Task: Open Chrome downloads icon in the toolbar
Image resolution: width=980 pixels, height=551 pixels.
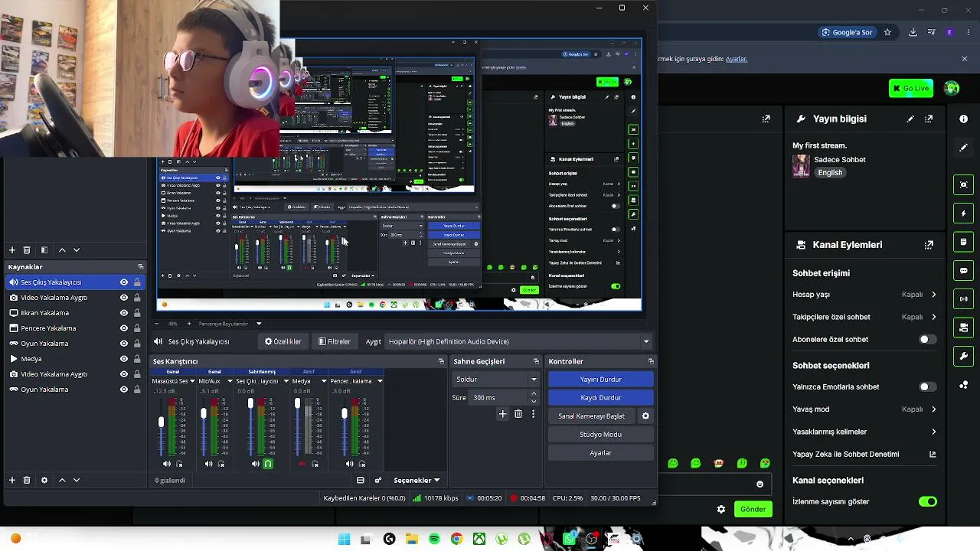Action: pyautogui.click(x=913, y=32)
